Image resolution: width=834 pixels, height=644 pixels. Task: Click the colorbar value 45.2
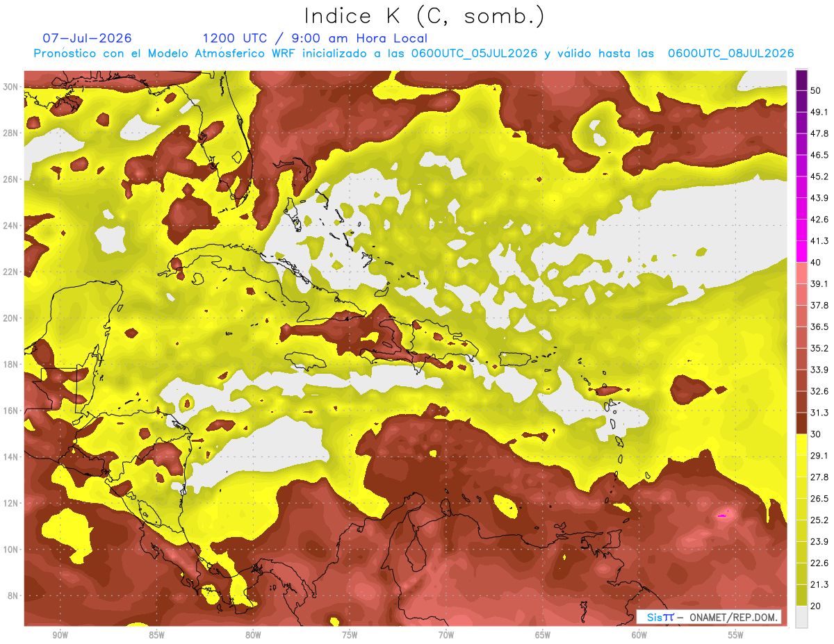(x=819, y=176)
